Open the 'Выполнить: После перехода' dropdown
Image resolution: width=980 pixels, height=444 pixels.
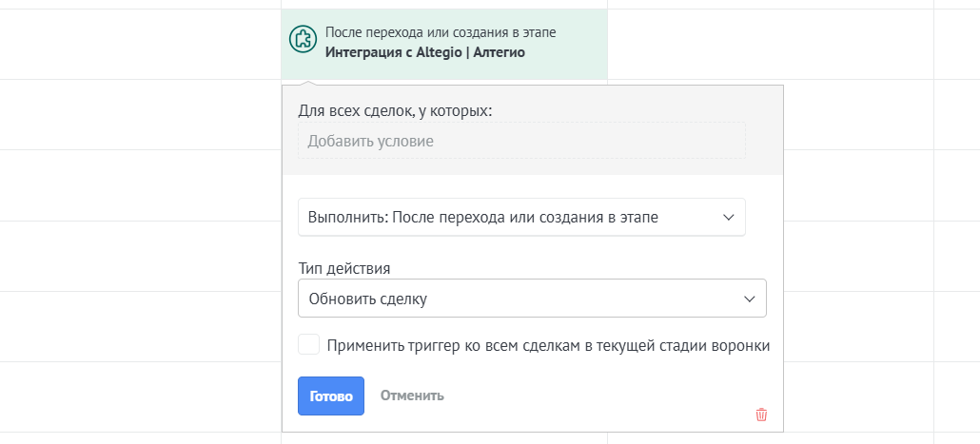[522, 218]
